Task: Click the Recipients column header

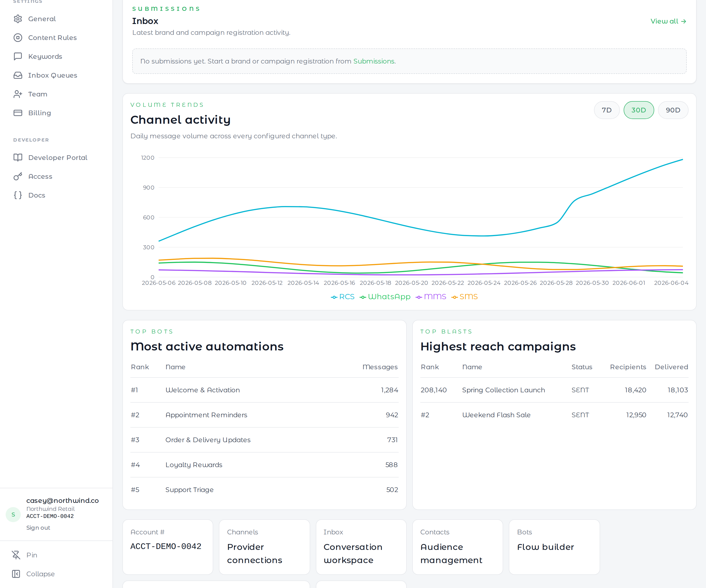Action: coord(628,367)
